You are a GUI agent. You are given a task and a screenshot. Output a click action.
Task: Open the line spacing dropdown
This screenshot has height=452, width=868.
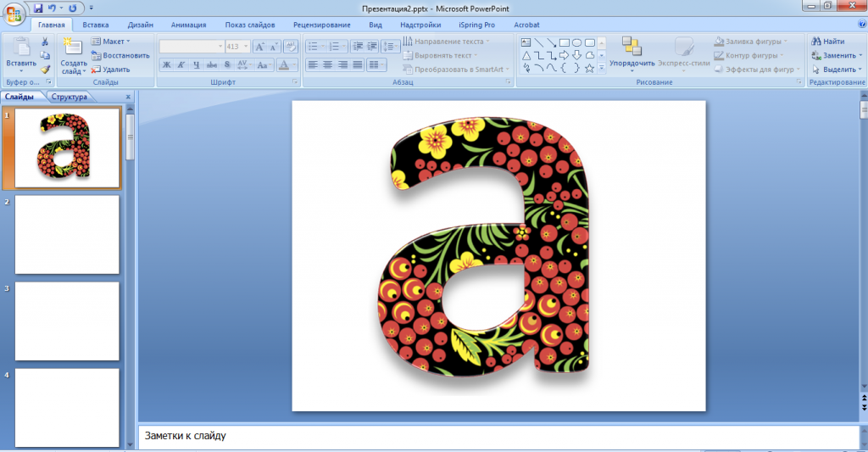(x=391, y=47)
